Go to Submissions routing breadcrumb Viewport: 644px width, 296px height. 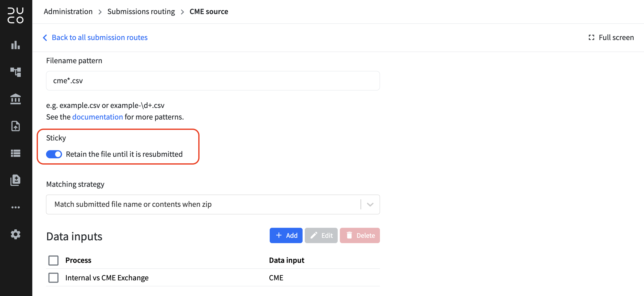[141, 12]
